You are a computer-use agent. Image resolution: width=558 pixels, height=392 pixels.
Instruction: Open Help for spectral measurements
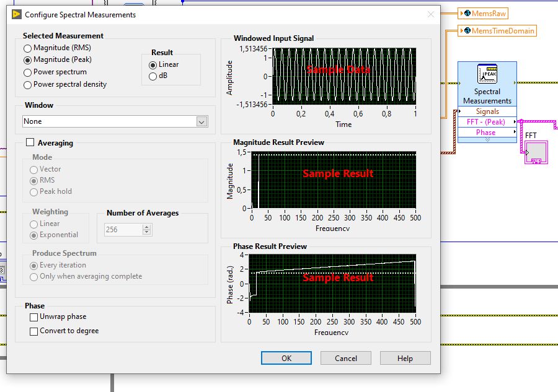405,358
